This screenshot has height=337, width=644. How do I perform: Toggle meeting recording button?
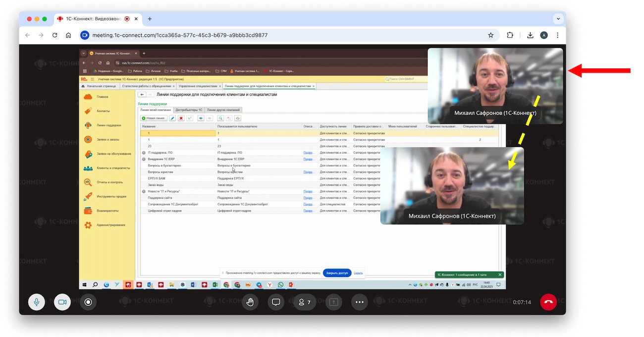tap(88, 302)
